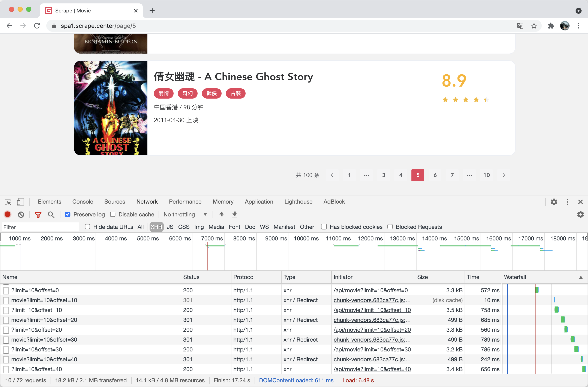Stop recording network log
The width and height of the screenshot is (588, 387).
(x=8, y=214)
